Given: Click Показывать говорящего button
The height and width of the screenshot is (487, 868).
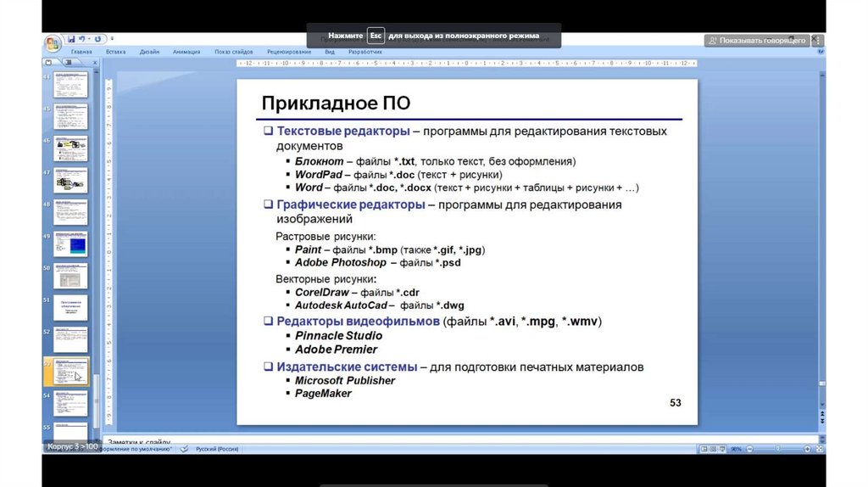Looking at the screenshot, I should click(x=757, y=41).
